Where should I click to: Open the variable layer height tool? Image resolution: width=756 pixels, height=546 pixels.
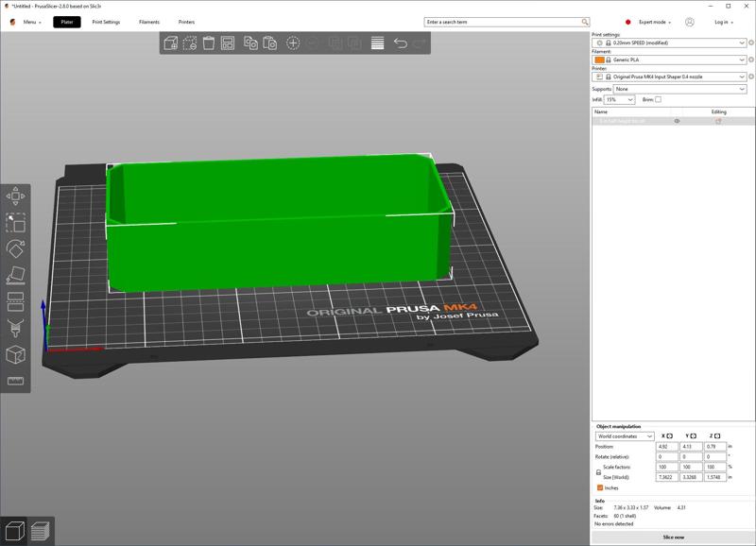pyautogui.click(x=377, y=43)
